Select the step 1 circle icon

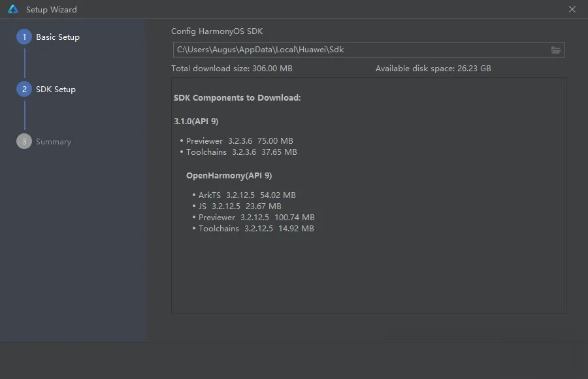coord(24,37)
